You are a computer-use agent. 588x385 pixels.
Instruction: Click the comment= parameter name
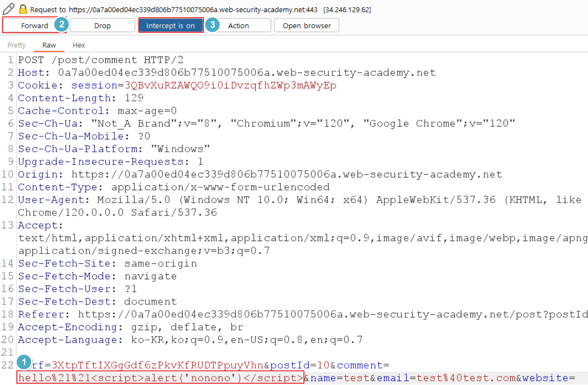click(363, 366)
